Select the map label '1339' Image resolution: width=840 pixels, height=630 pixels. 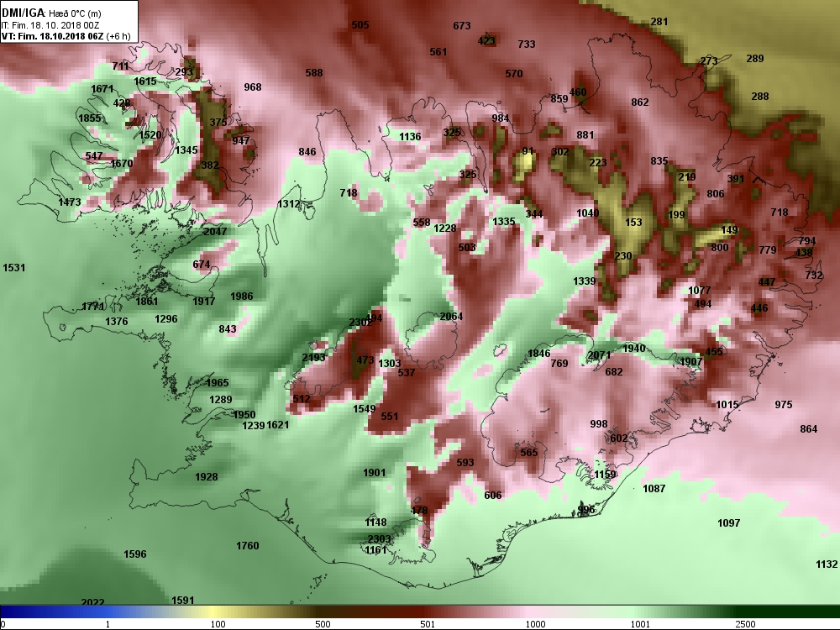(x=584, y=281)
